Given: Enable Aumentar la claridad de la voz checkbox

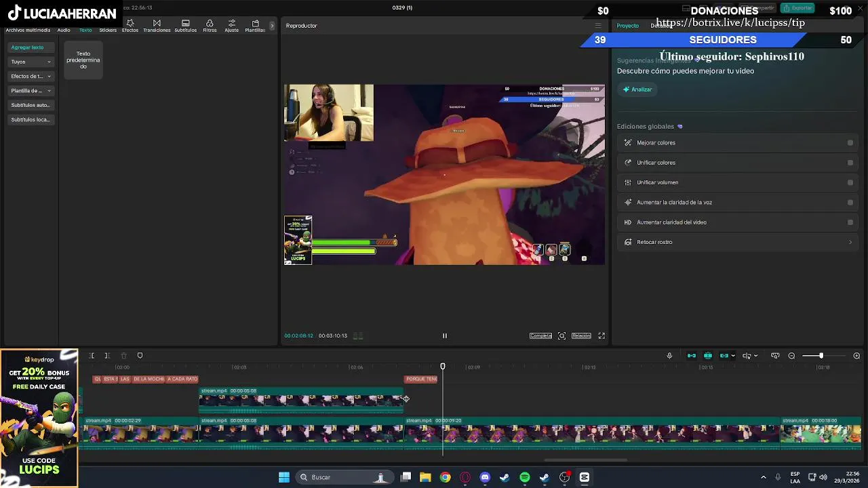Looking at the screenshot, I should [x=850, y=202].
